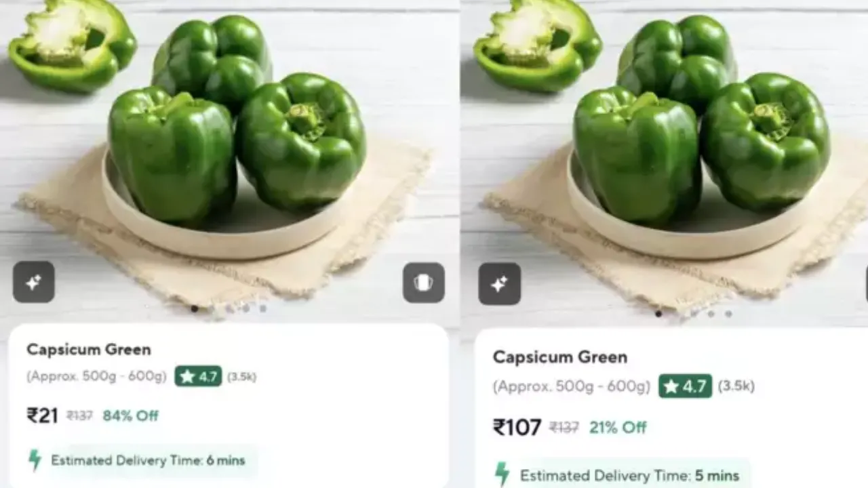The width and height of the screenshot is (868, 488).
Task: Tap the cup-shaped icon on the ₹21 listing image
Action: click(x=424, y=283)
